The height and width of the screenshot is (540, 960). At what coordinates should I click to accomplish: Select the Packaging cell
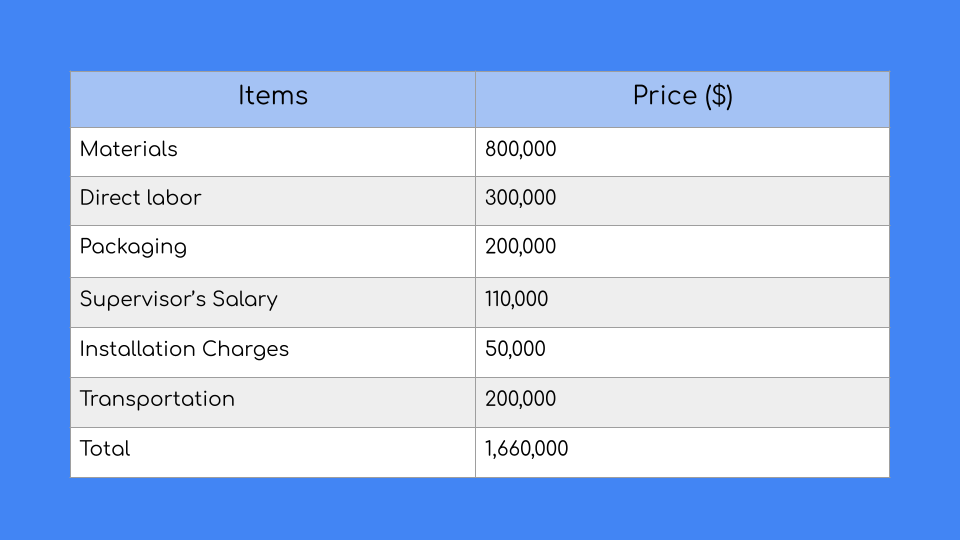coord(133,247)
